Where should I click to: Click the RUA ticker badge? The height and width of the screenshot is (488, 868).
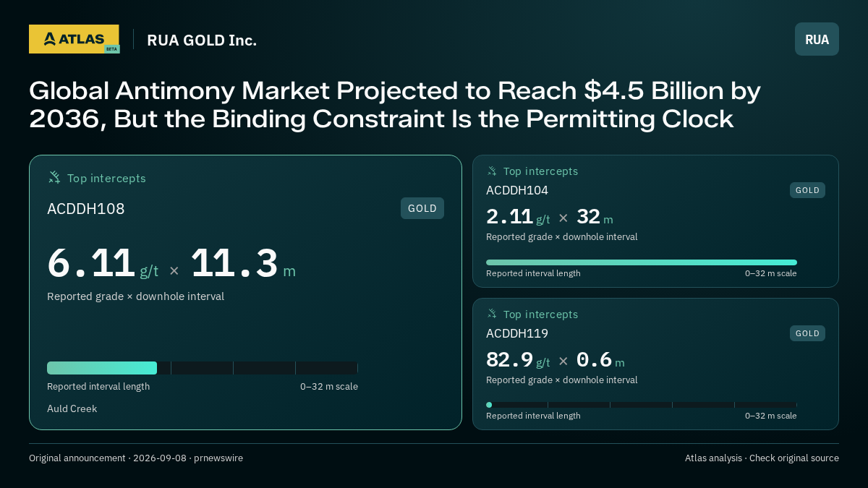[817, 39]
